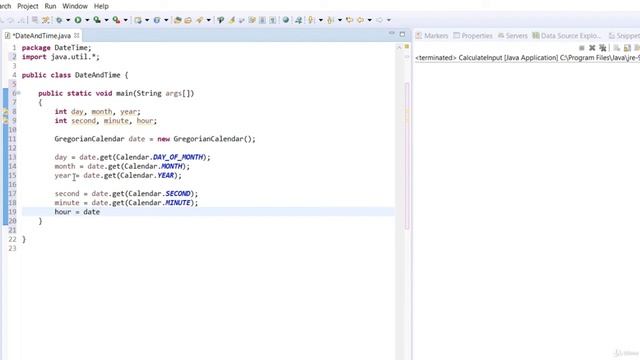Screen dimensions: 640x360
Task: Open the Back navigation history dropdown
Action: click(369, 20)
